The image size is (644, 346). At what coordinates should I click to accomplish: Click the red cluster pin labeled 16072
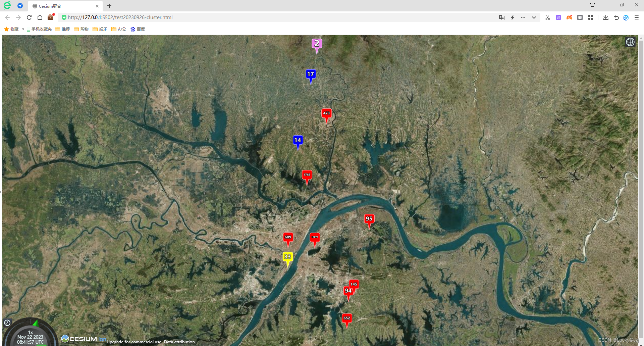click(x=315, y=240)
